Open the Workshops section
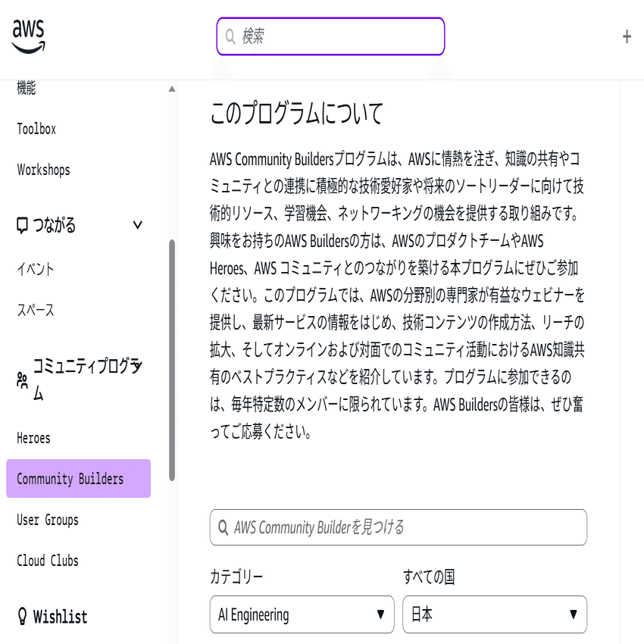 pyautogui.click(x=43, y=170)
